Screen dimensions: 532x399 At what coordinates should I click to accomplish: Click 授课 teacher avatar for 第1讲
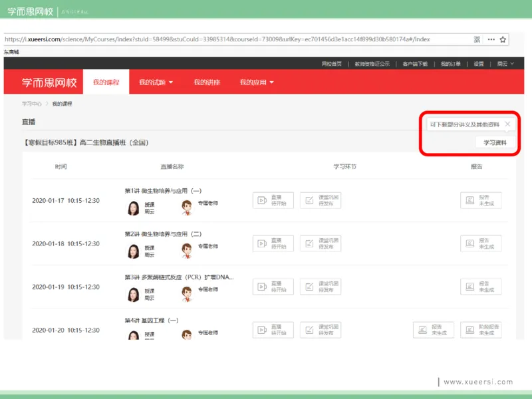134,208
